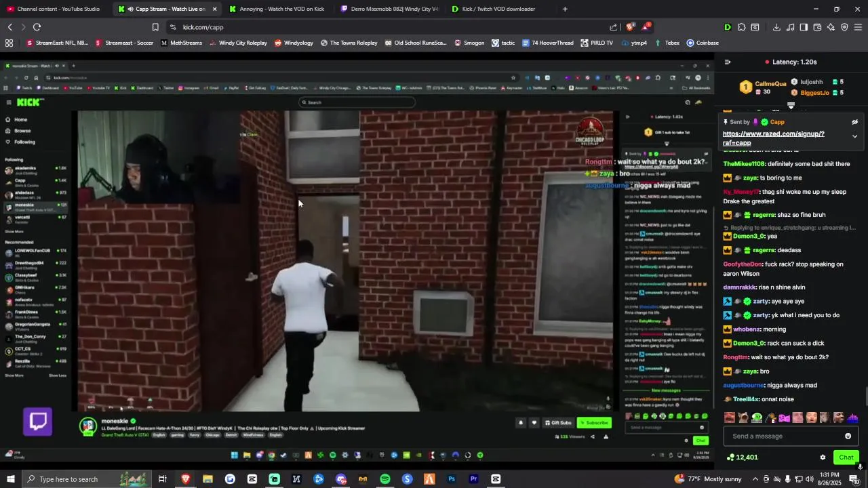Open the media control music note icon
The width and height of the screenshot is (868, 488).
coord(790,27)
